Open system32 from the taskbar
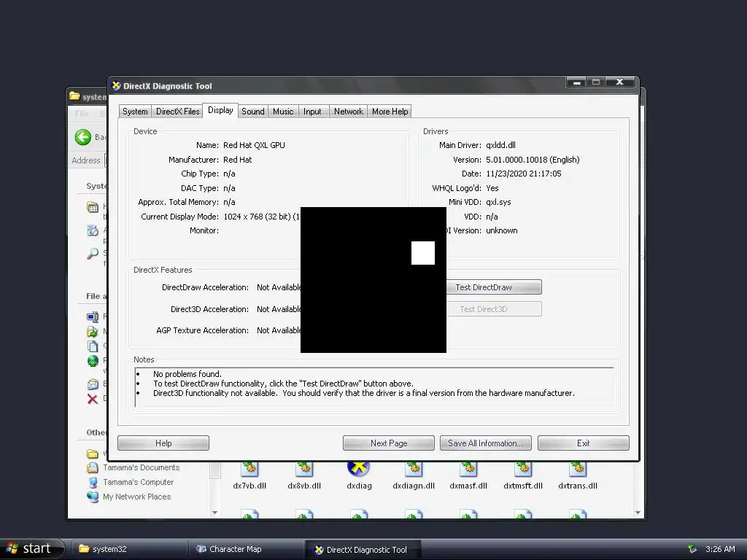 click(130, 549)
